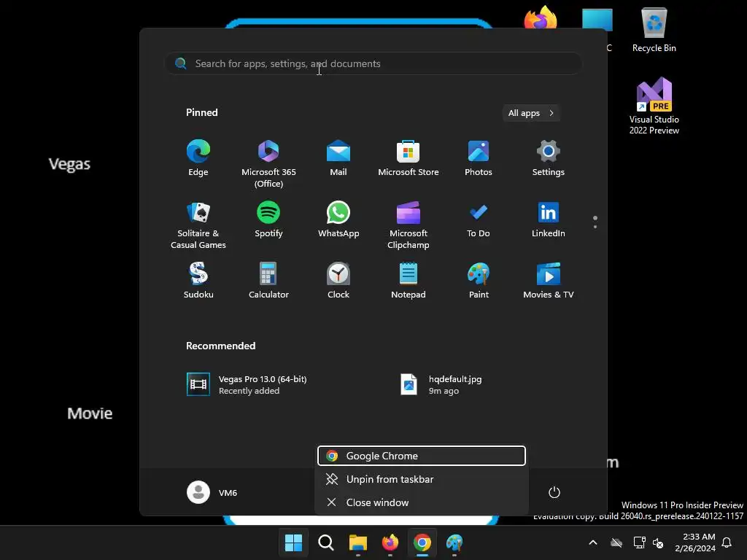The image size is (747, 560).
Task: Open Calculator
Action: tap(268, 281)
